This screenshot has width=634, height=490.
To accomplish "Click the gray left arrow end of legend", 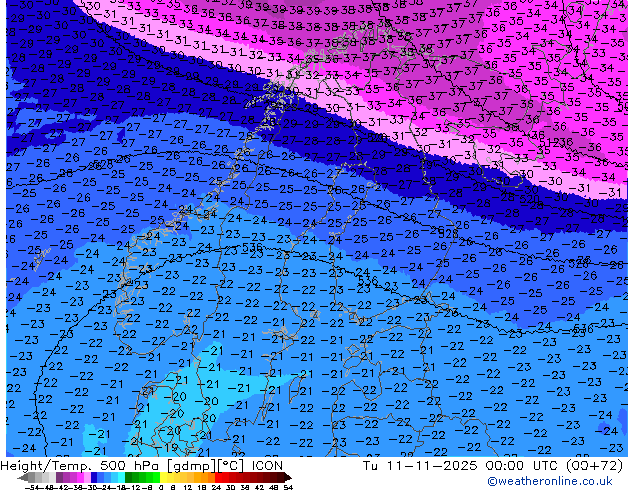I will [x=23, y=477].
